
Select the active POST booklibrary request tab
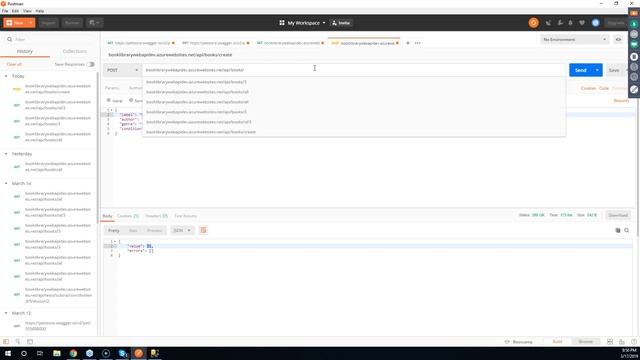(x=364, y=43)
